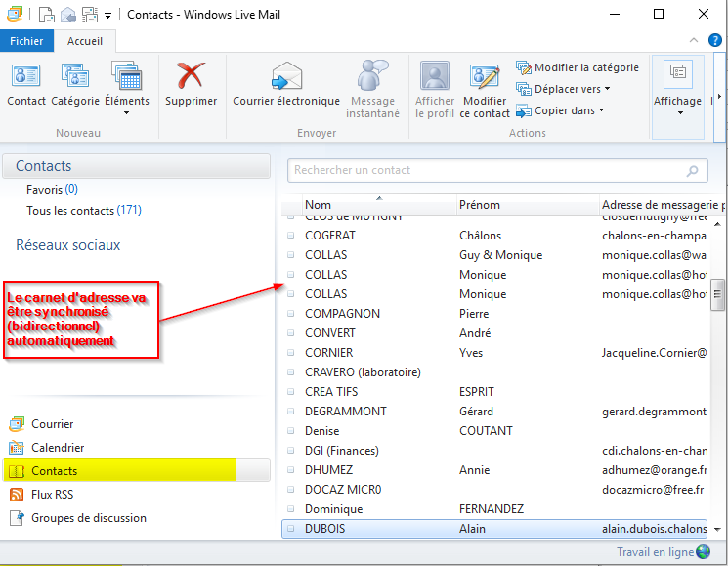Click Message instantané icon
Image resolution: width=728 pixels, height=566 pixels.
372,75
